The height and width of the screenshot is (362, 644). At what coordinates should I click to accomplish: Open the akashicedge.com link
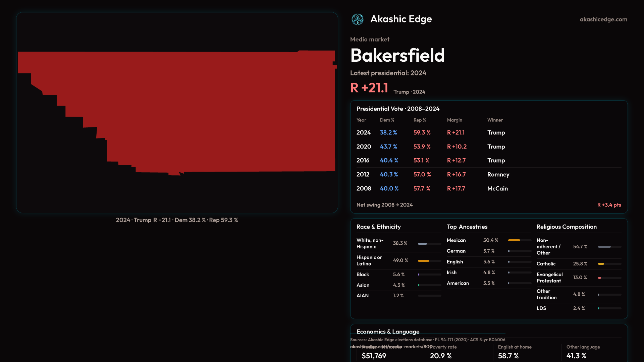coord(603,19)
